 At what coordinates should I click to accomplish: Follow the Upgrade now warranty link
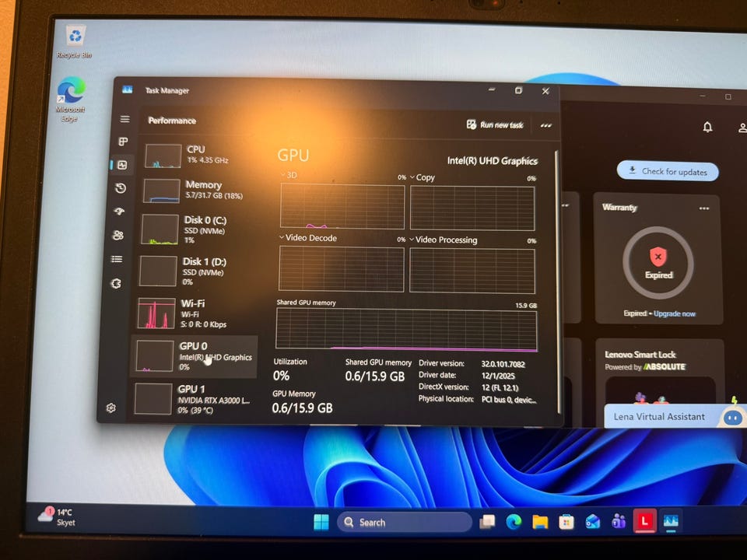pos(674,313)
